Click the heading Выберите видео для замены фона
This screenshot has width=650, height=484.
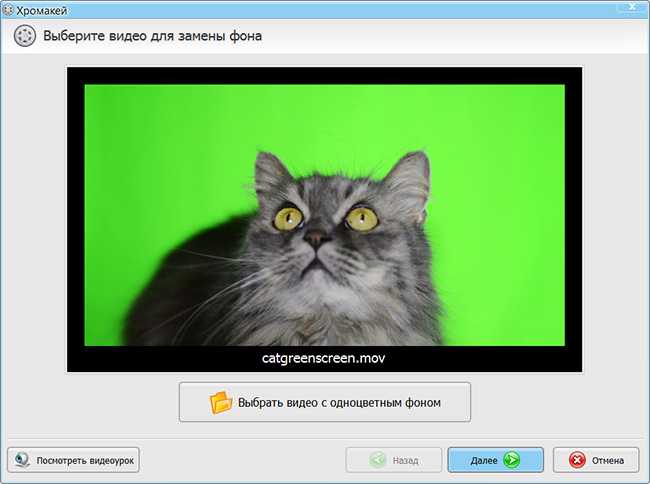pos(153,36)
